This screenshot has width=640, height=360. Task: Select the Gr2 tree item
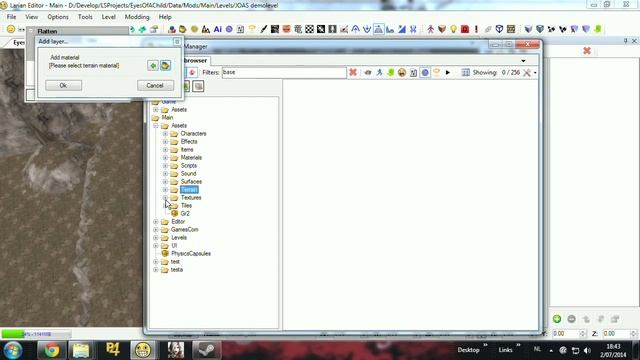click(x=185, y=213)
